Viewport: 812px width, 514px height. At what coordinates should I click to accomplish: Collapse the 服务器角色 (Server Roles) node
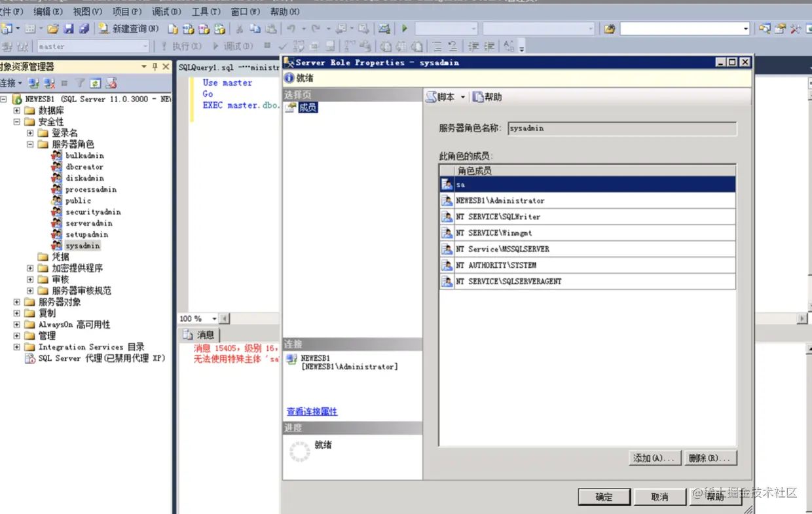click(x=30, y=144)
